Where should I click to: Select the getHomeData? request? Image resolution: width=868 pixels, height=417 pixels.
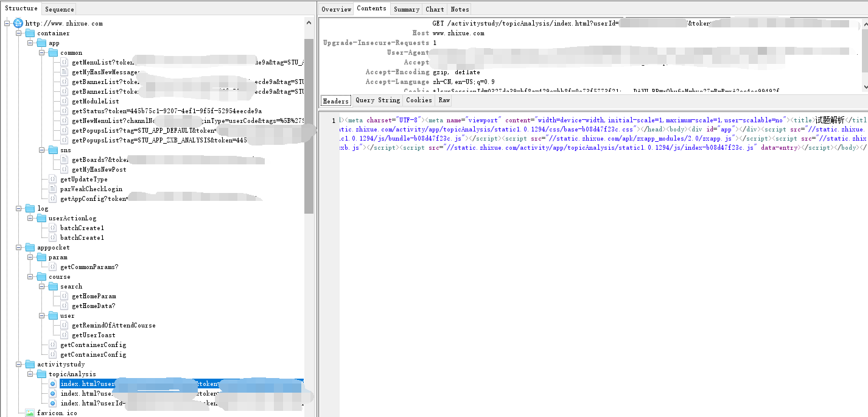click(93, 306)
